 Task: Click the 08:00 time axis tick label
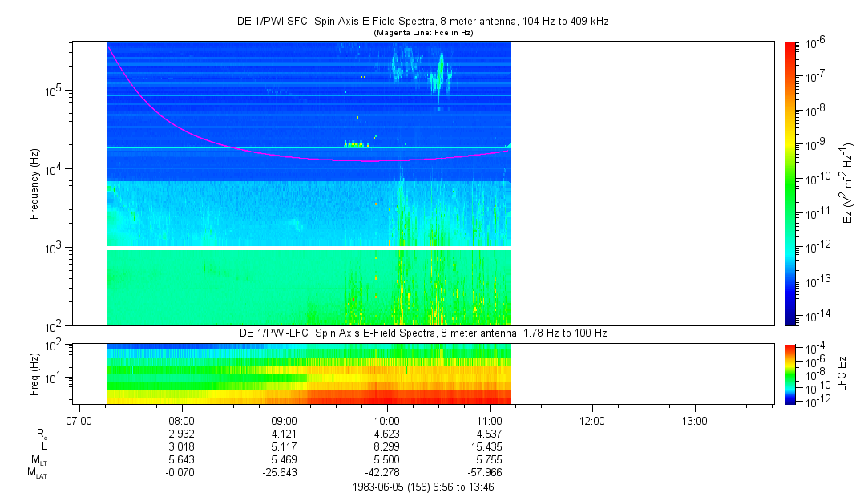coord(182,421)
